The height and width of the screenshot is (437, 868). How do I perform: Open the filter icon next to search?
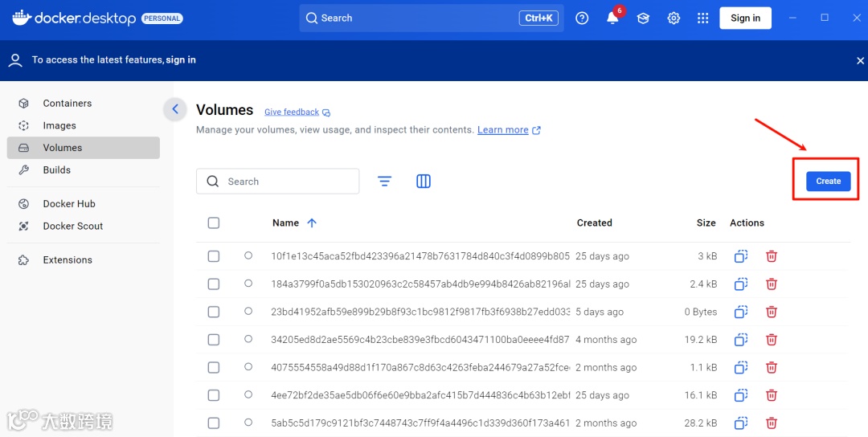(384, 181)
